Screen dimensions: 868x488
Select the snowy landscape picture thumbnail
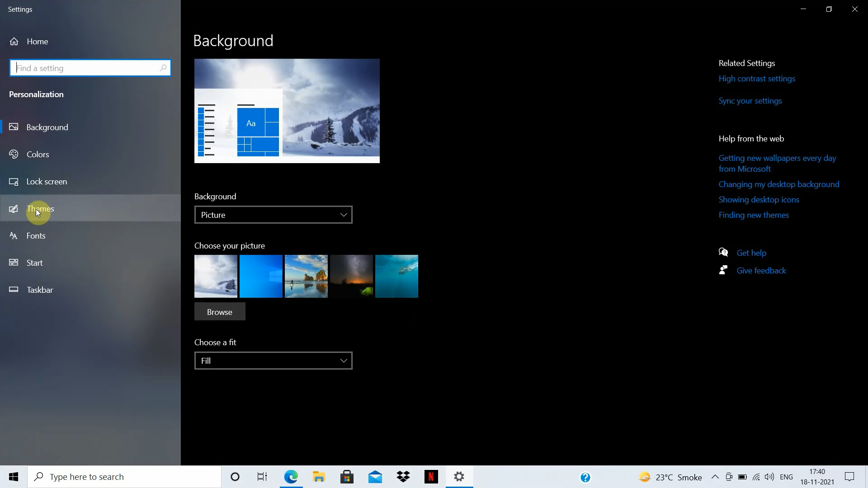215,276
